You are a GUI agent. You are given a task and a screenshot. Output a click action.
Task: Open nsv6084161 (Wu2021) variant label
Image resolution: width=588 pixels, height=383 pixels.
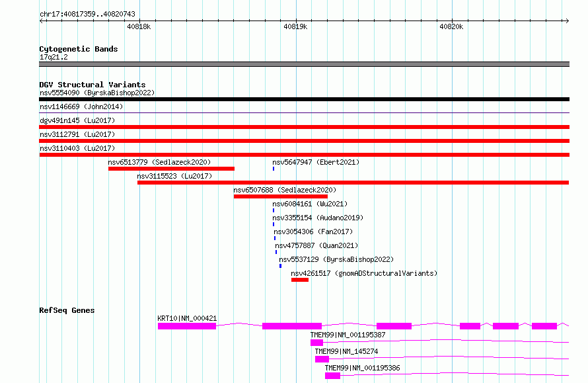(x=310, y=204)
